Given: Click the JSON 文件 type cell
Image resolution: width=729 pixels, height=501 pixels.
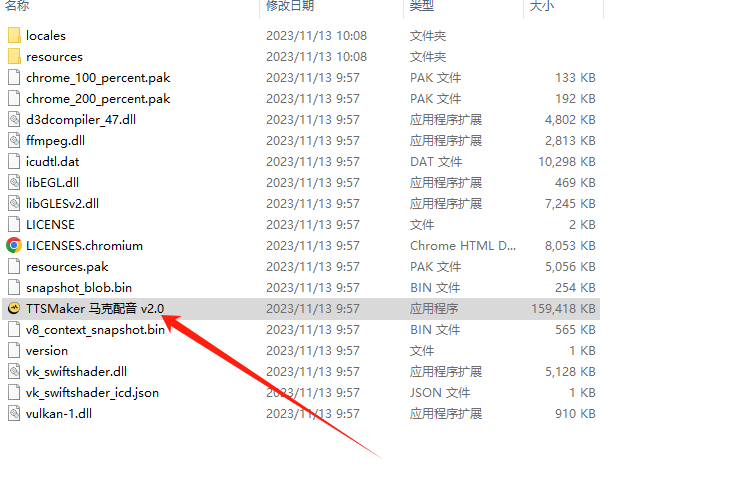Looking at the screenshot, I should (x=440, y=393).
